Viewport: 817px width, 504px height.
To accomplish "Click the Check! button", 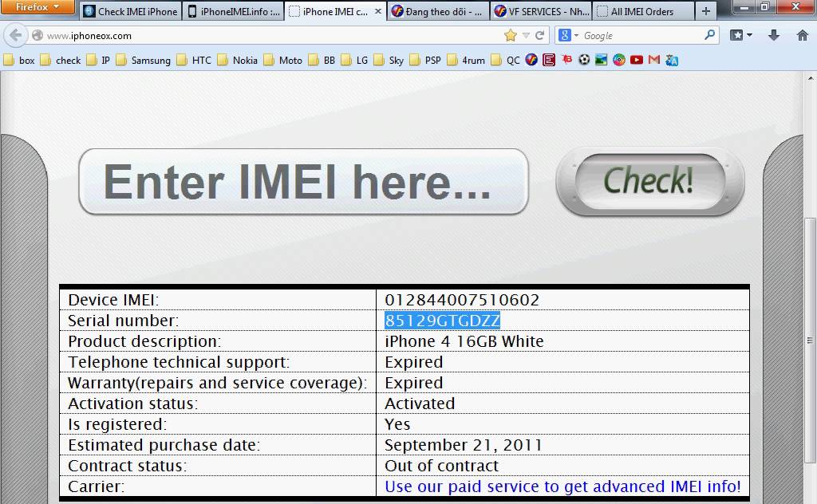I will (x=649, y=181).
